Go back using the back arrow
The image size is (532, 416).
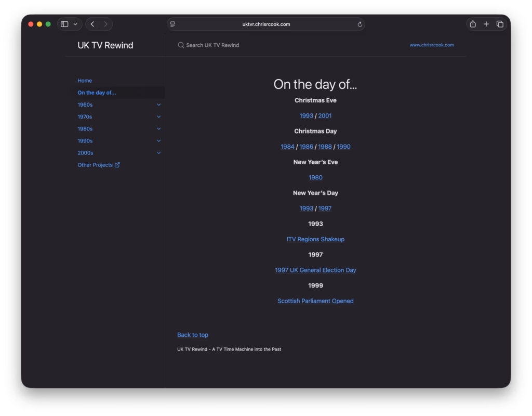pyautogui.click(x=92, y=24)
